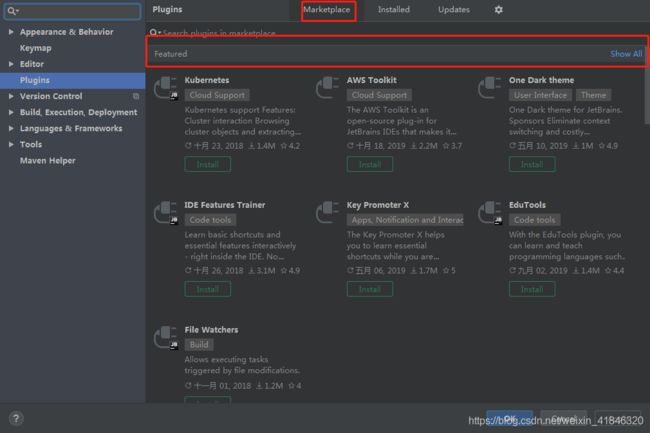Open the One Dark theme title
Screen dimensions: 650x433
click(x=541, y=80)
